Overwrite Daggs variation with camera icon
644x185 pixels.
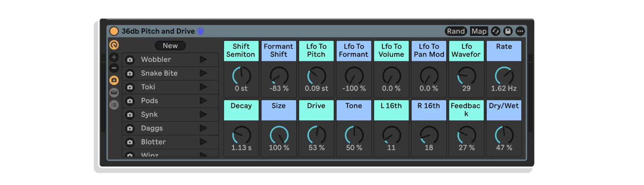pyautogui.click(x=130, y=129)
